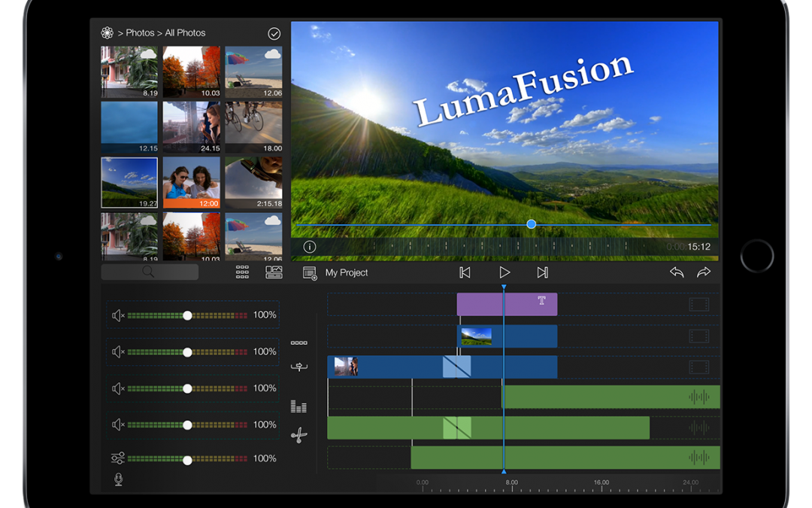Mute the third mixer track
This screenshot has height=508, width=812.
tap(118, 388)
